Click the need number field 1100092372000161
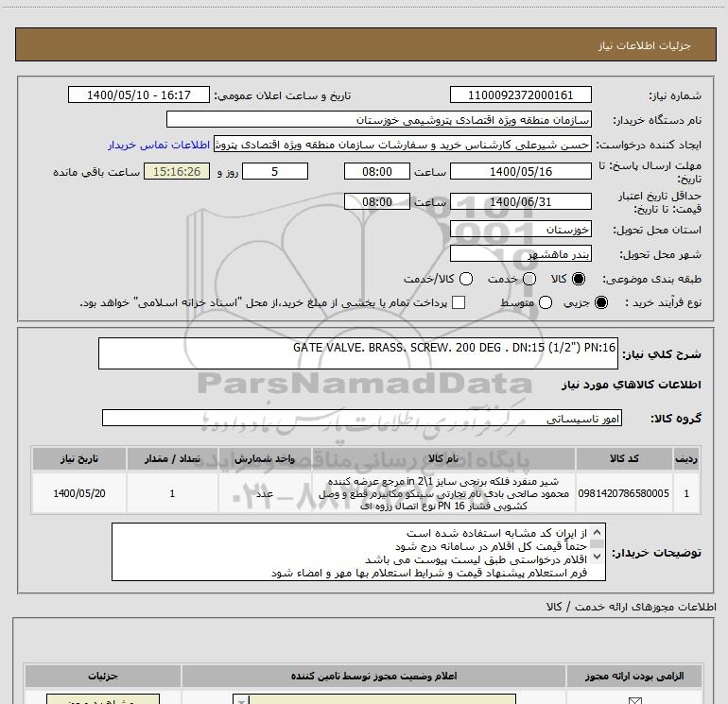Image resolution: width=728 pixels, height=704 pixels. (520, 94)
